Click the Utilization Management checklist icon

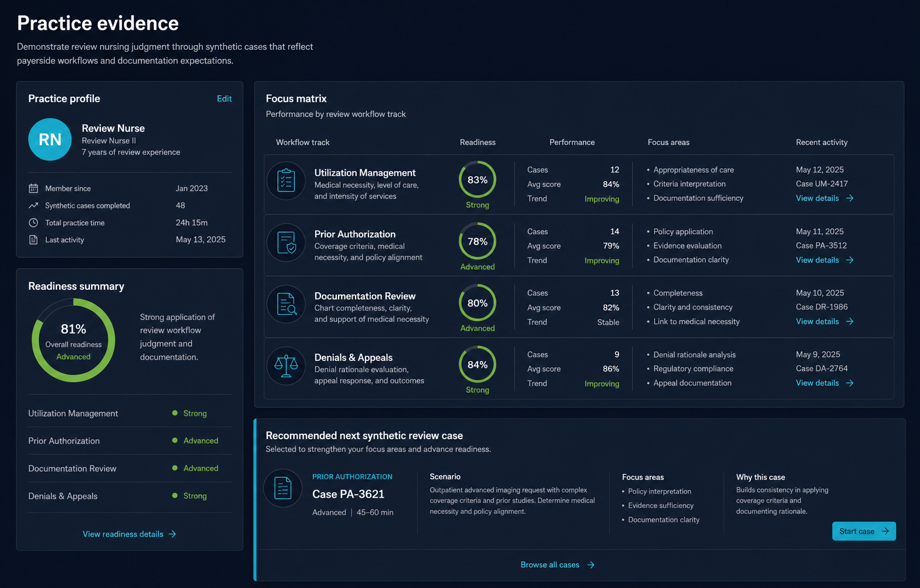(x=286, y=181)
